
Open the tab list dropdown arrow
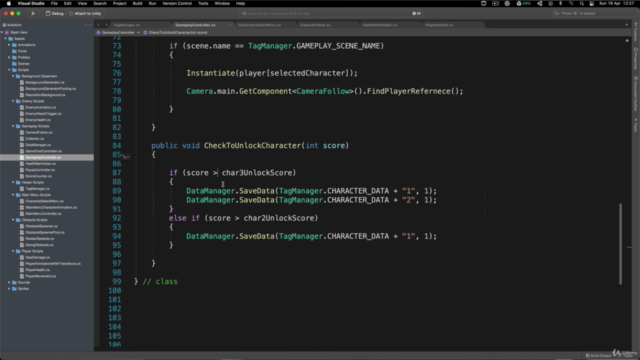tap(627, 25)
